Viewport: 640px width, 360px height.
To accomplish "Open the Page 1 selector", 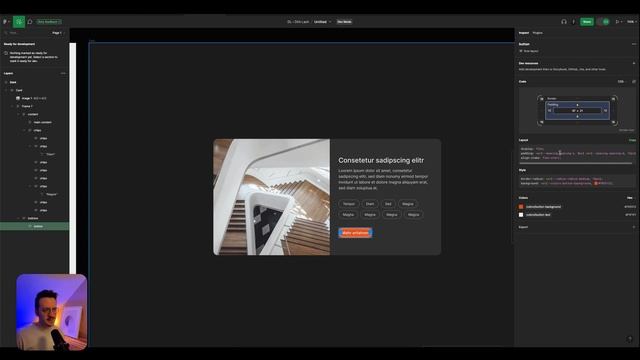I will pos(58,33).
